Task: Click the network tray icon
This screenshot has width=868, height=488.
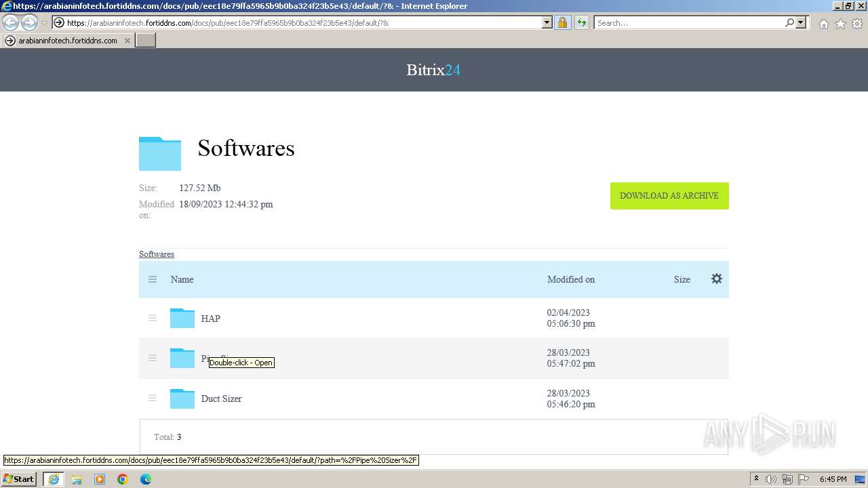Action: [787, 479]
